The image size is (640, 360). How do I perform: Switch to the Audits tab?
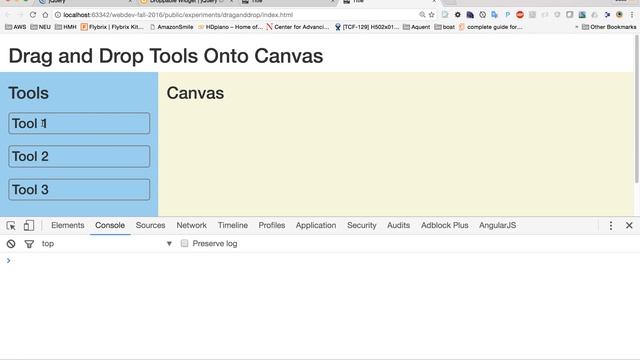[x=398, y=225]
